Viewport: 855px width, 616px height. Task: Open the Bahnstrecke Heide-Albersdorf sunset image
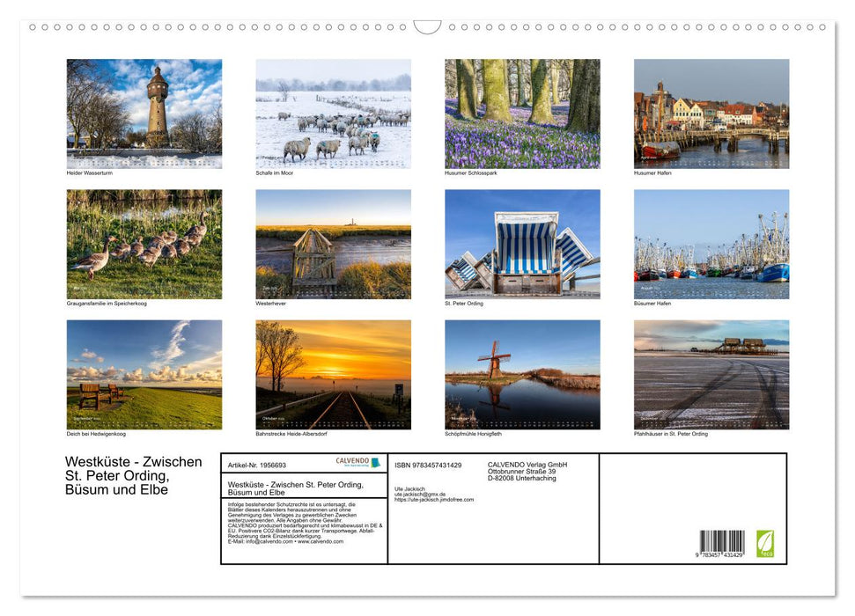[x=333, y=374]
